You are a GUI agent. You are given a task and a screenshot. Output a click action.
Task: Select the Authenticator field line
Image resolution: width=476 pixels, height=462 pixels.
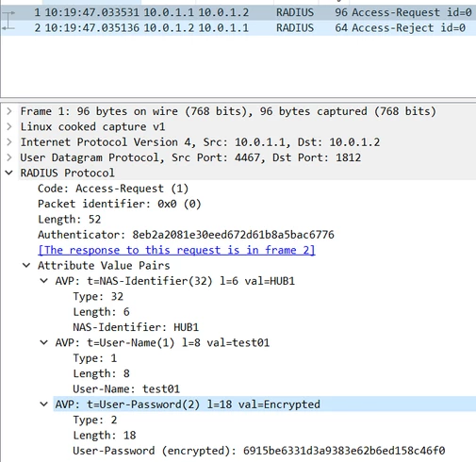[x=186, y=235]
